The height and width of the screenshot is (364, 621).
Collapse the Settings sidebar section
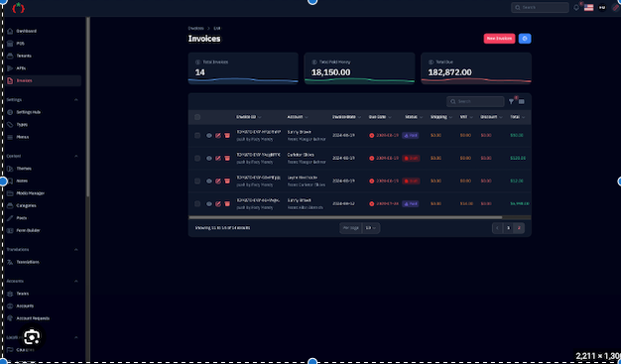coord(76,100)
